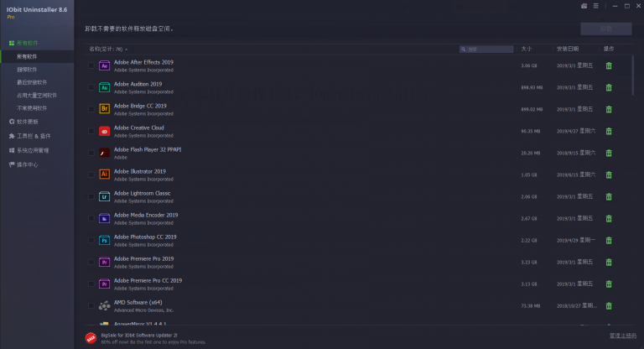
Task: Click the Adobe Photoshop CC 2019 icon
Action: coord(104,240)
